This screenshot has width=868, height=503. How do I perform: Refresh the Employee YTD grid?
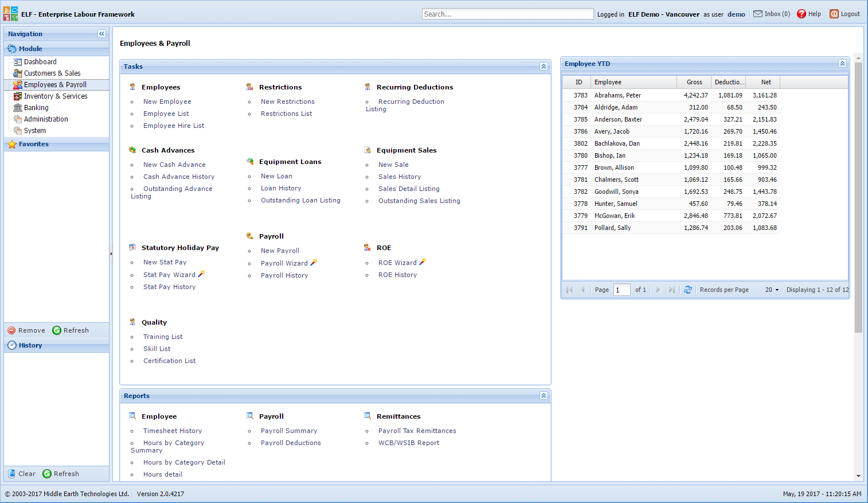(x=687, y=290)
